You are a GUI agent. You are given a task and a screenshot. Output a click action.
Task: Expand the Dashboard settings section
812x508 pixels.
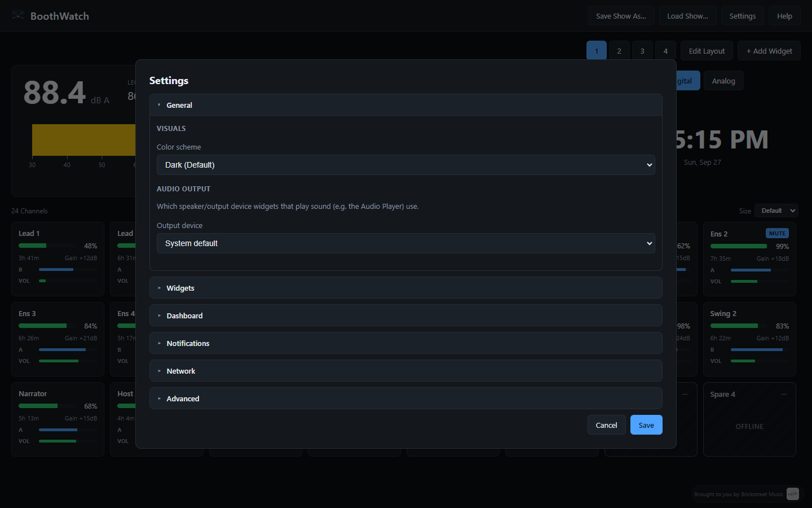point(406,316)
